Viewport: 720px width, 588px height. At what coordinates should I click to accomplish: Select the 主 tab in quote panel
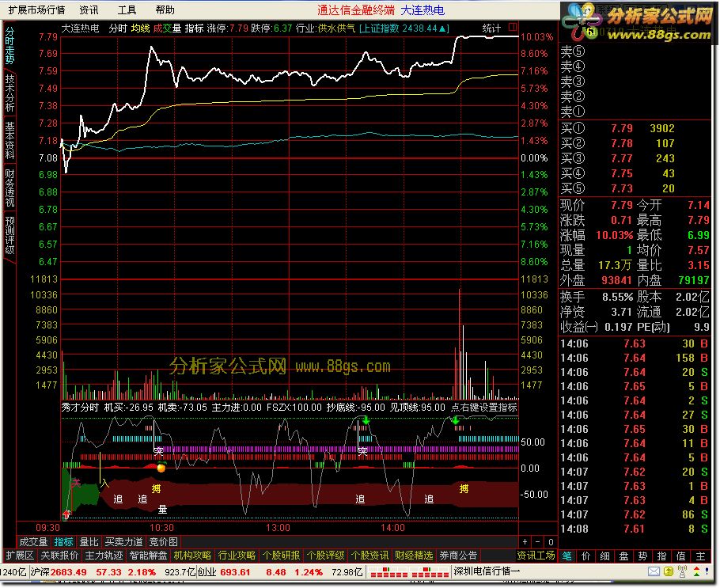700,556
